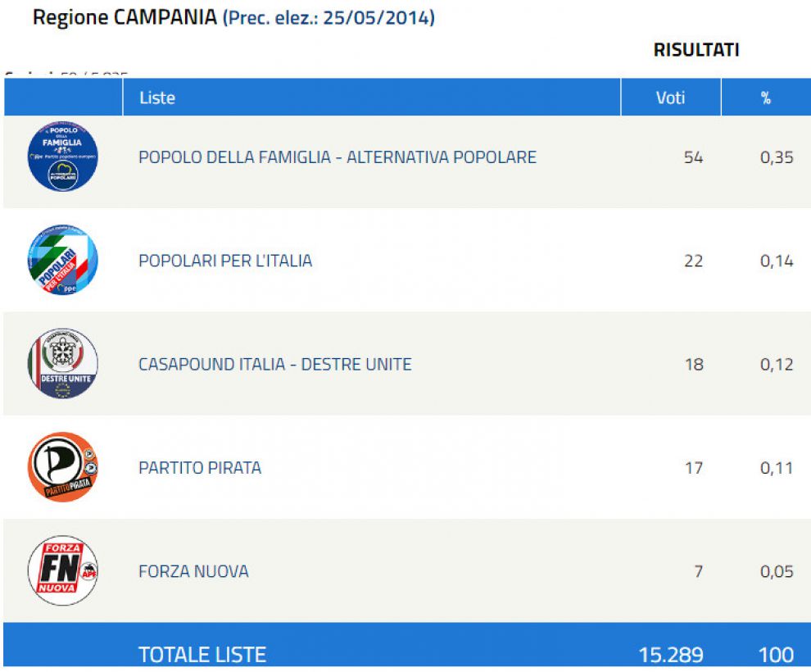Open POPOLO DELLA FAMIGLIA - ALTERNATIVA POPOLARE list
The height and width of the screenshot is (672, 811).
(x=337, y=157)
